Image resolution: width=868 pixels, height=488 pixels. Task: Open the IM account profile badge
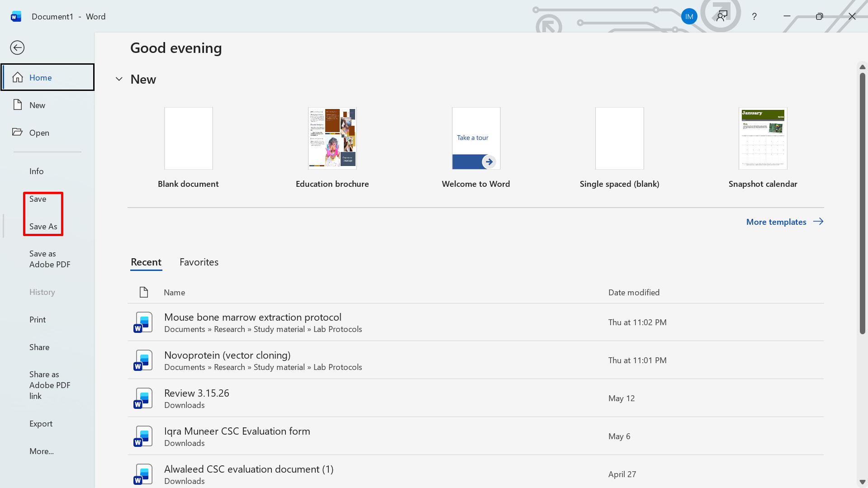[x=689, y=17]
